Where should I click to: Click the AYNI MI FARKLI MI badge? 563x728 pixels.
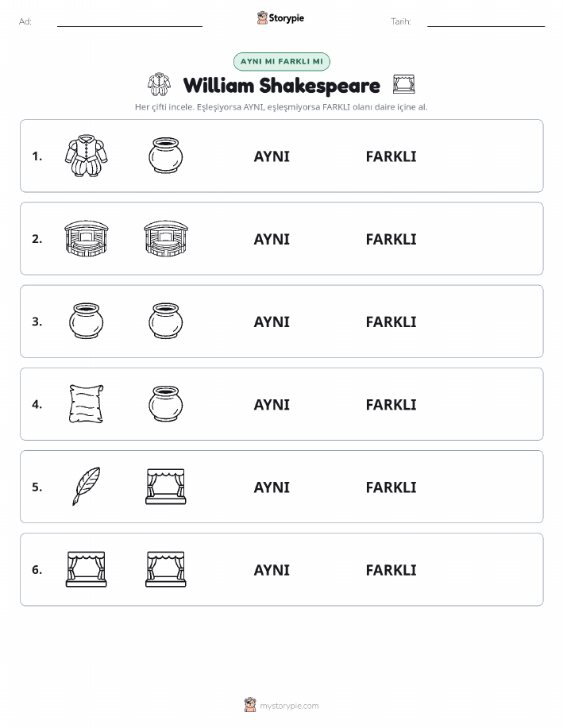coord(281,62)
